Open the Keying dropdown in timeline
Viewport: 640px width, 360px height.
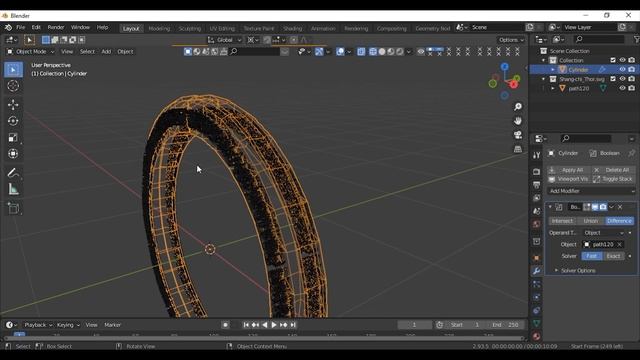pyautogui.click(x=68, y=325)
